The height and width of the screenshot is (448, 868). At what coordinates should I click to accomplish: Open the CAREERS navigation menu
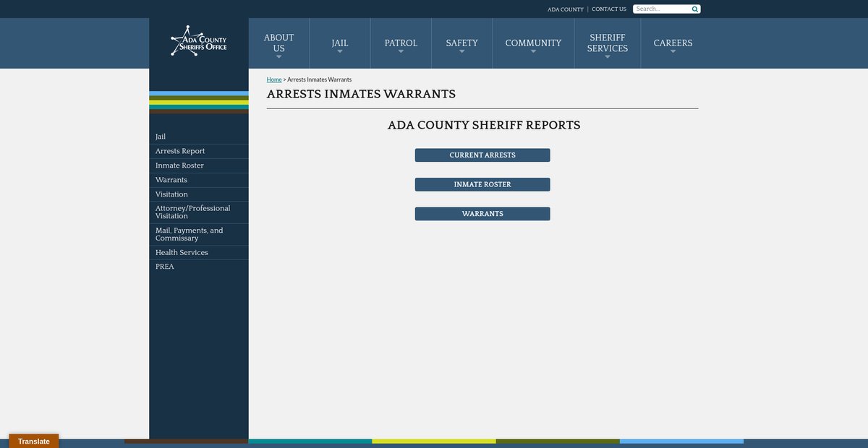click(673, 43)
